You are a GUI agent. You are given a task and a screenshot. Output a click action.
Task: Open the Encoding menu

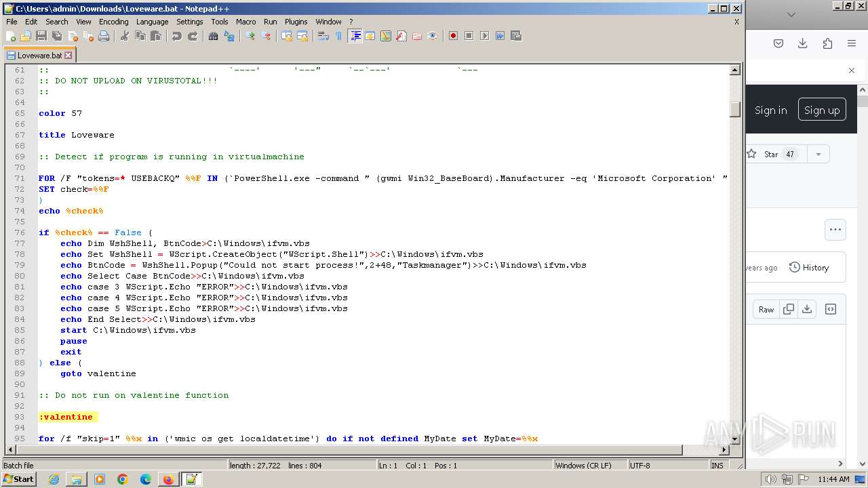click(113, 22)
